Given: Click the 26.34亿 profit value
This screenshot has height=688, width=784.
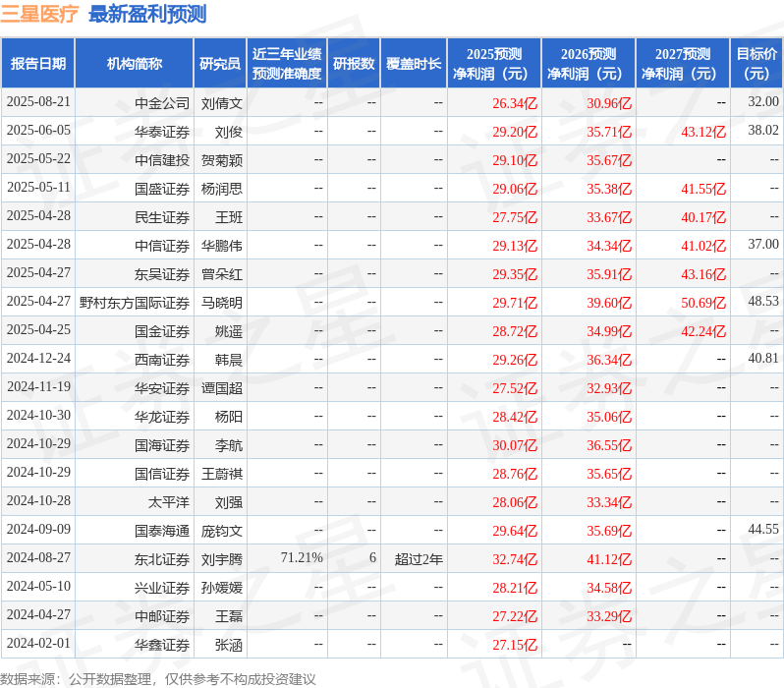Looking at the screenshot, I should click(x=515, y=103).
